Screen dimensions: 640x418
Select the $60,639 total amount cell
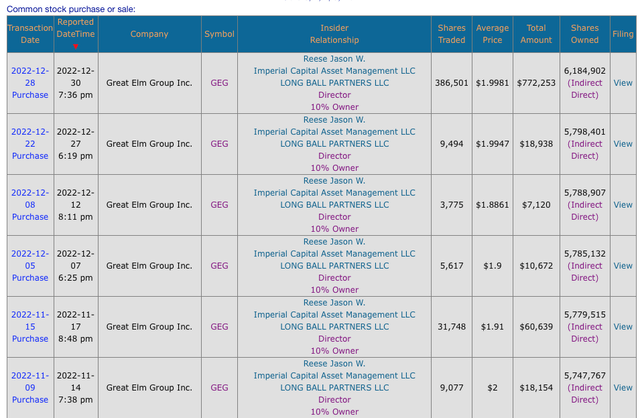pos(536,327)
